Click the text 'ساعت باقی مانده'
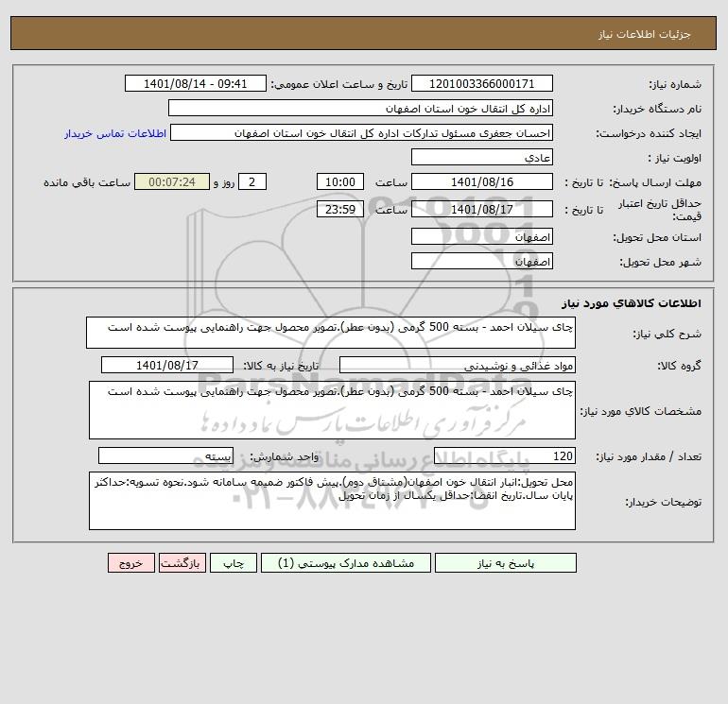The height and width of the screenshot is (704, 728). coord(87,182)
